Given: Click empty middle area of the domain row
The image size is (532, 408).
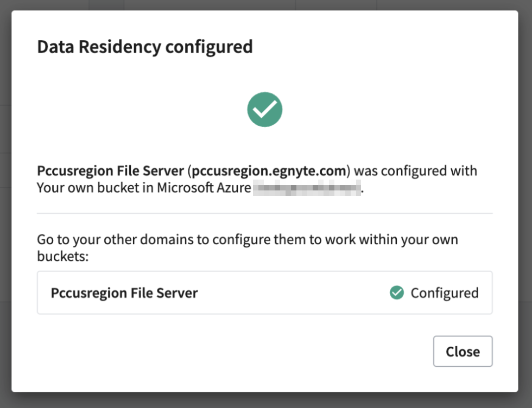Looking at the screenshot, I should [293, 293].
